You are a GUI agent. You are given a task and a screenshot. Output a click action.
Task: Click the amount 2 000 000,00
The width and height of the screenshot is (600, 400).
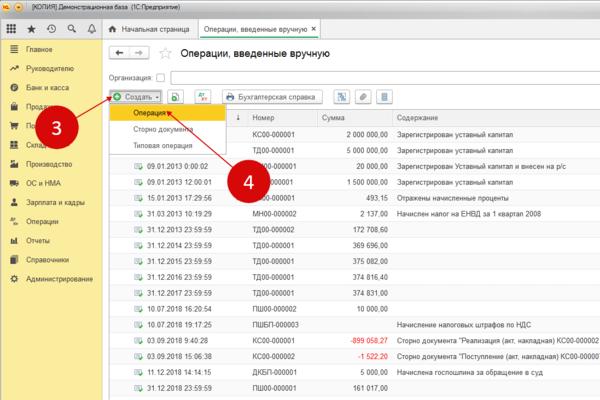(x=367, y=134)
